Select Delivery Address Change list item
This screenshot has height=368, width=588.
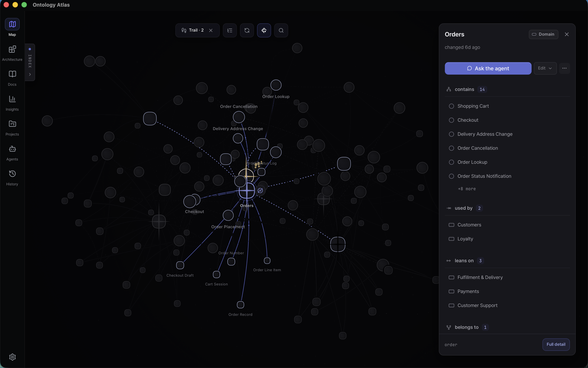507,134
